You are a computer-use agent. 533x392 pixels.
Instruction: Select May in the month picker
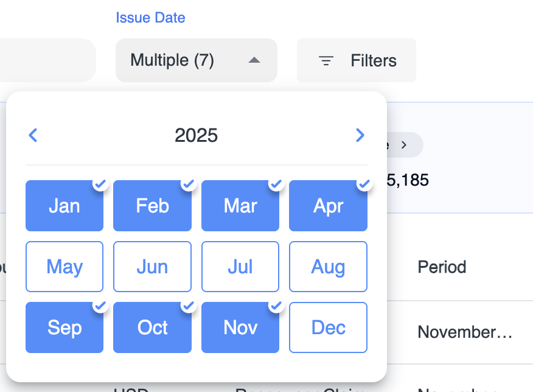tap(64, 267)
